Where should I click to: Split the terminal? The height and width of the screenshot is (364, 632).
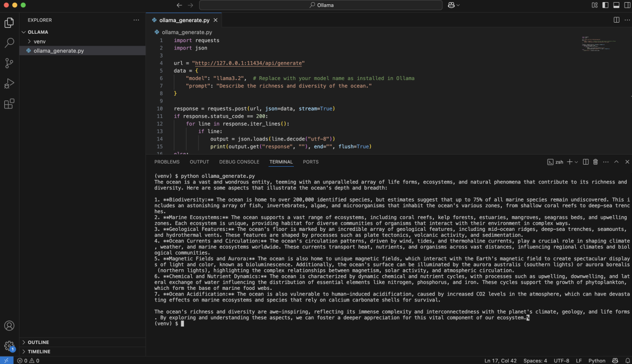(x=586, y=162)
